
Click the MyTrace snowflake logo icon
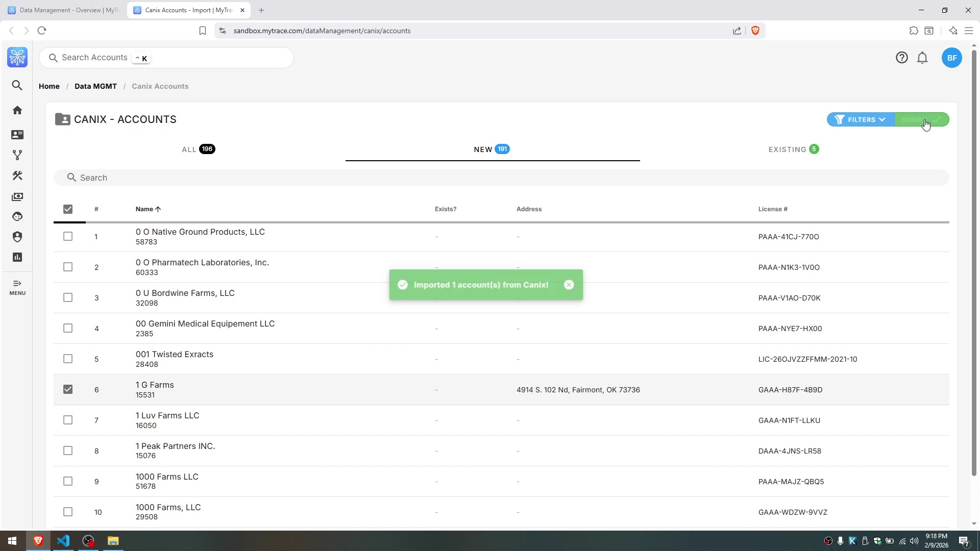coord(17,57)
